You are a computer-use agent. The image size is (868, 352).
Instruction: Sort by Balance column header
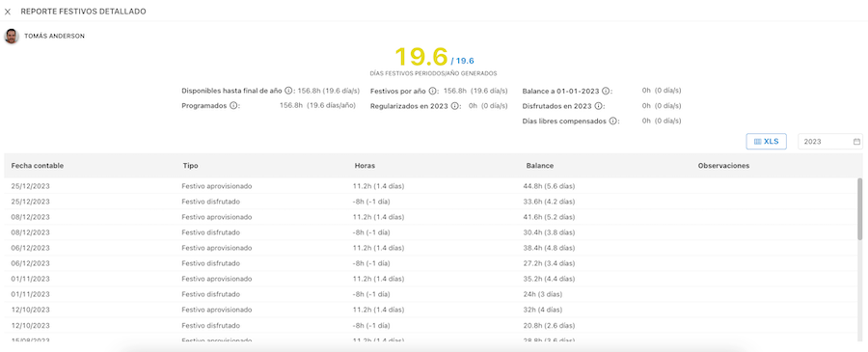point(540,166)
